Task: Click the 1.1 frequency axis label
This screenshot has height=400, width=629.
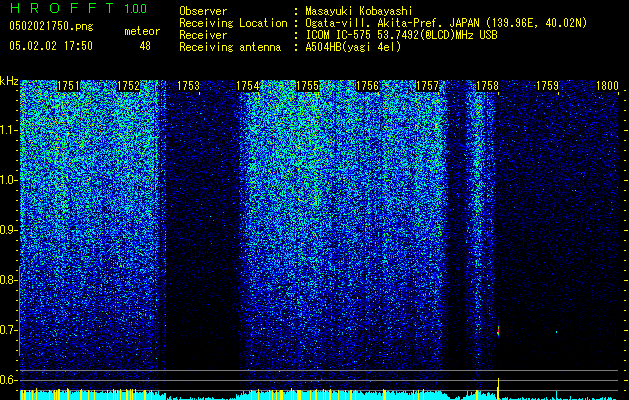Action: pyautogui.click(x=9, y=130)
